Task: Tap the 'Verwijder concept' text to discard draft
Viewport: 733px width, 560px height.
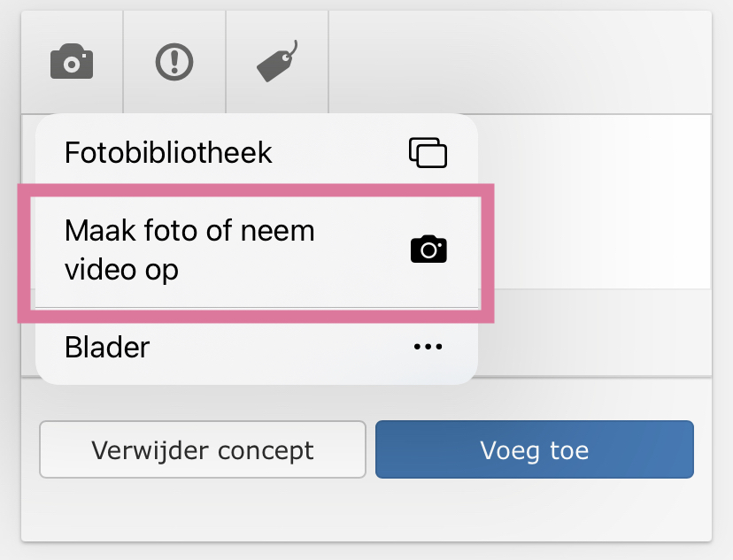Action: 203,450
